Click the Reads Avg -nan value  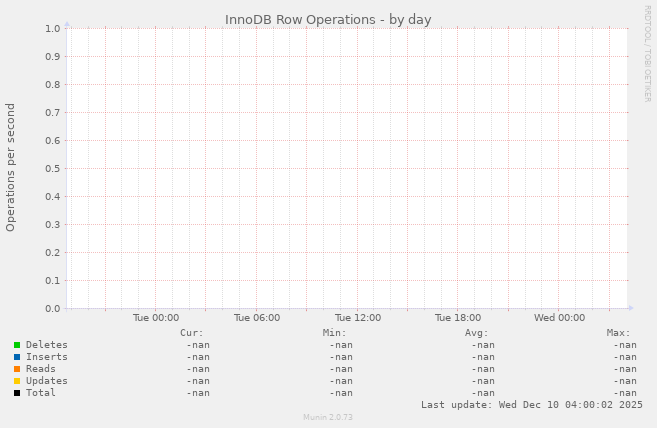point(483,369)
